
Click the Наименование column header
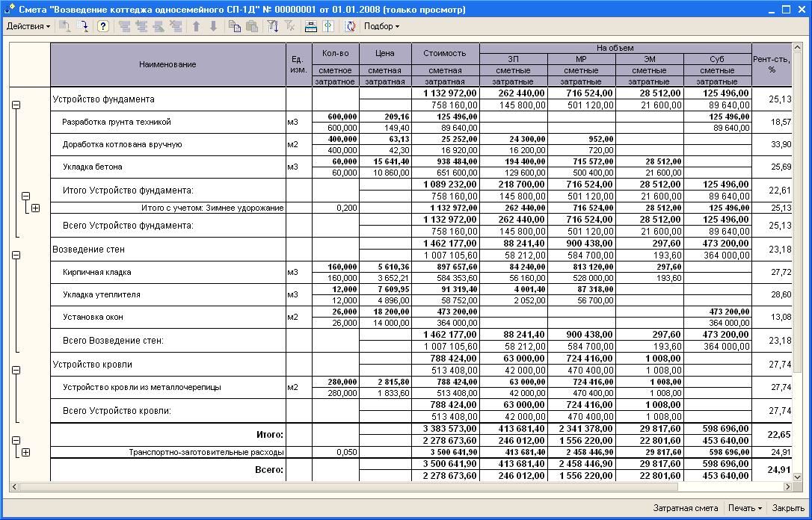[167, 65]
